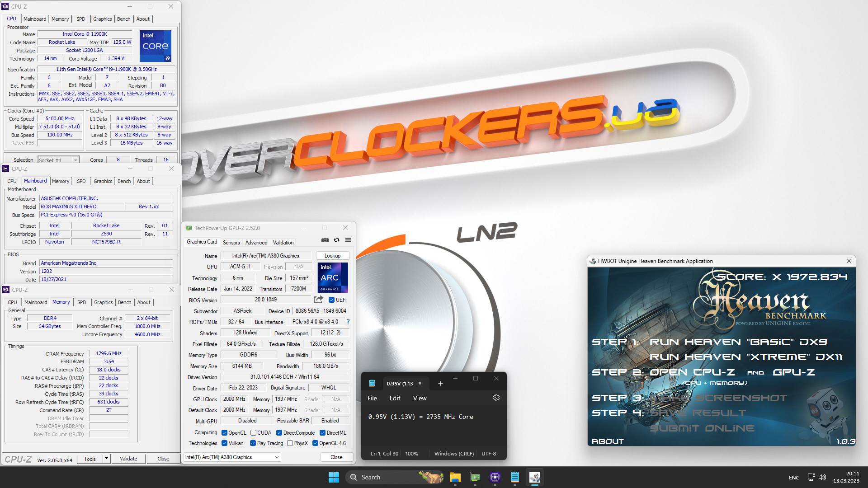This screenshot has height=488, width=868.
Task: Click the volume icon in system tray
Action: pyautogui.click(x=822, y=477)
